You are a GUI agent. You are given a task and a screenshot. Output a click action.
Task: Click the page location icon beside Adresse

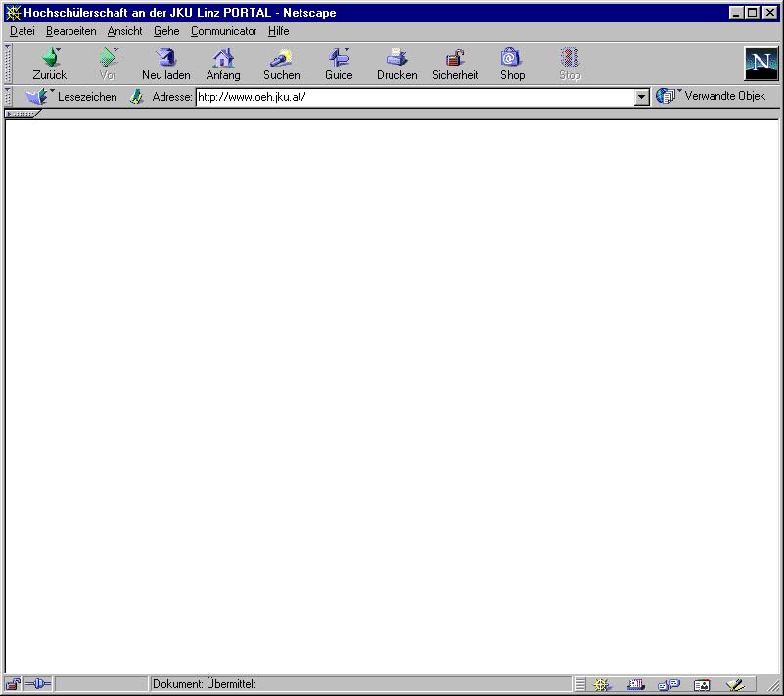tap(136, 97)
